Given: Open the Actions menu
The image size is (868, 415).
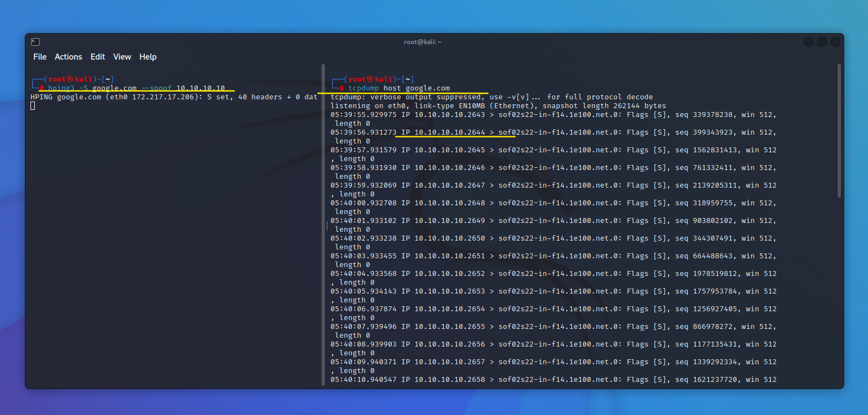Looking at the screenshot, I should 69,57.
